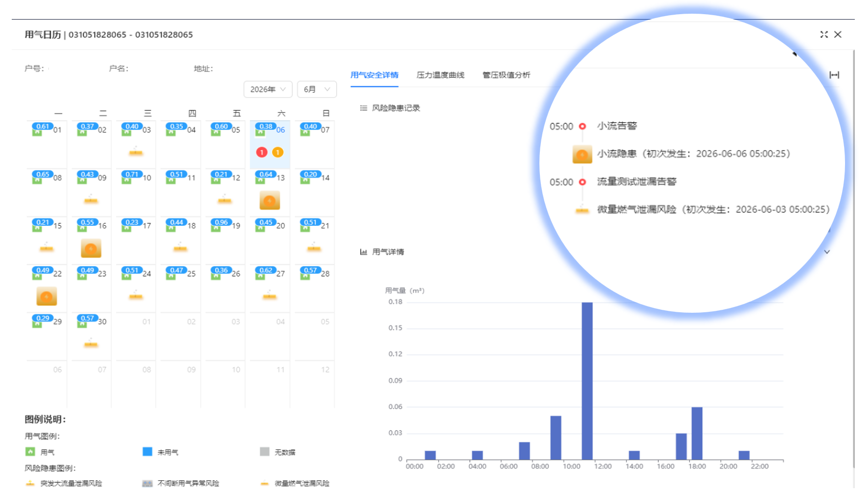Screen dimensions: 868x496
Task: Click the 微量燃气泄漏风险 icon in the record
Action: click(x=582, y=210)
